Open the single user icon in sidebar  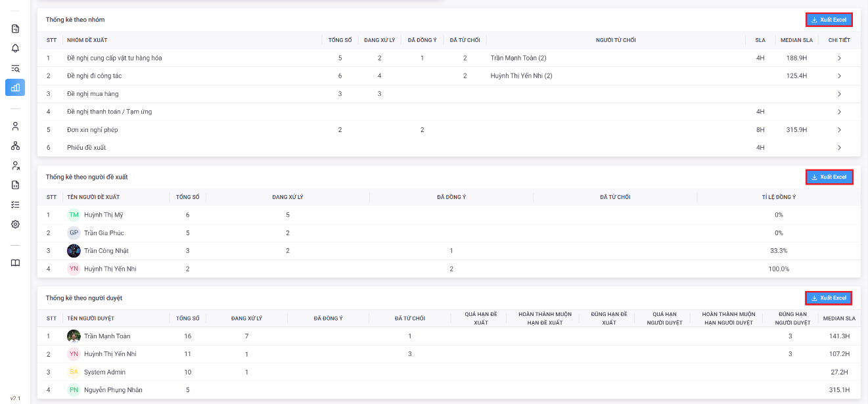15,126
